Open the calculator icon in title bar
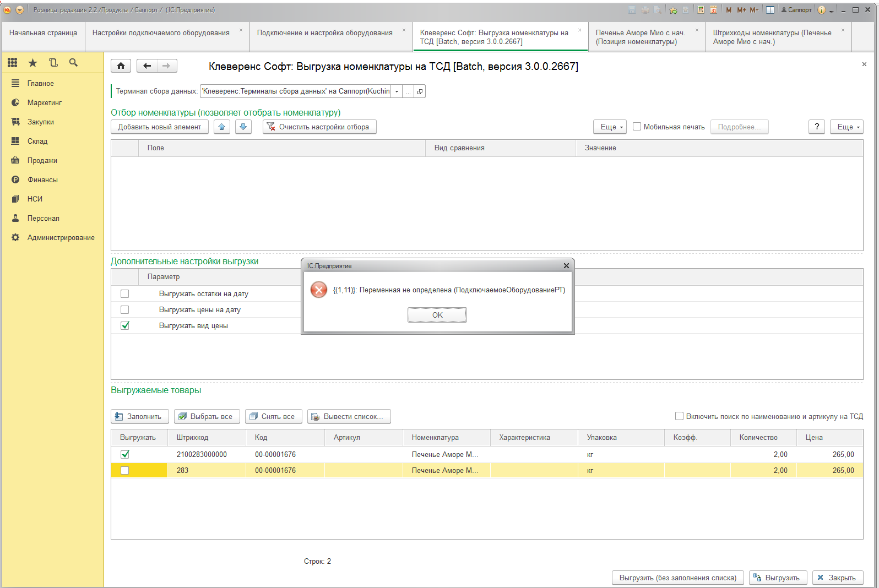Image resolution: width=879 pixels, height=588 pixels. click(x=701, y=10)
